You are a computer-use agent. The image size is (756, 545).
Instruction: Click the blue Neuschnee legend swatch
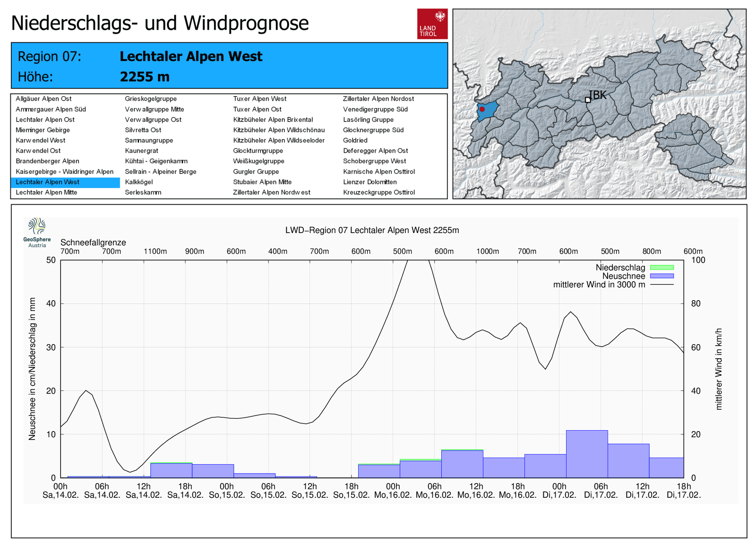pos(661,276)
